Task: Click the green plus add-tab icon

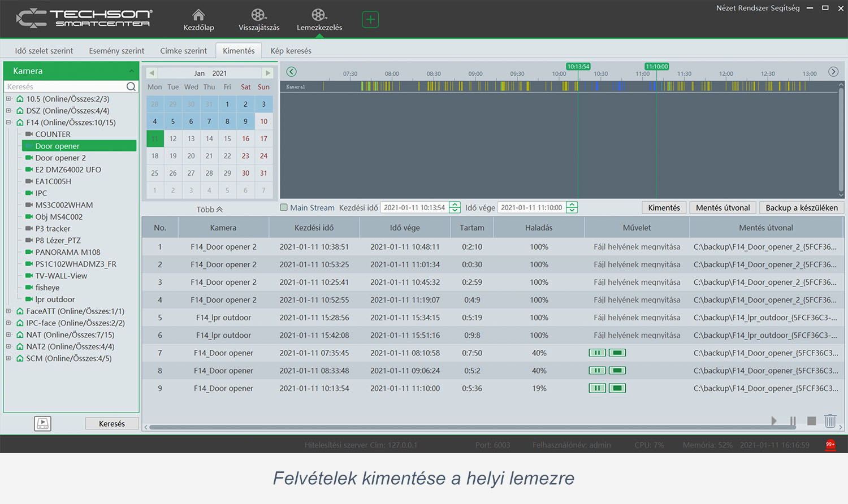Action: (x=370, y=20)
